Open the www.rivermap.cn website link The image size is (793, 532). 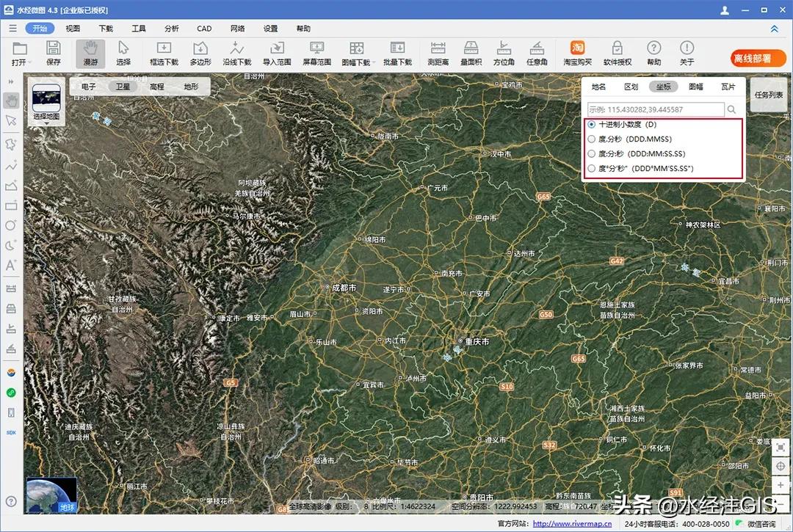point(572,524)
